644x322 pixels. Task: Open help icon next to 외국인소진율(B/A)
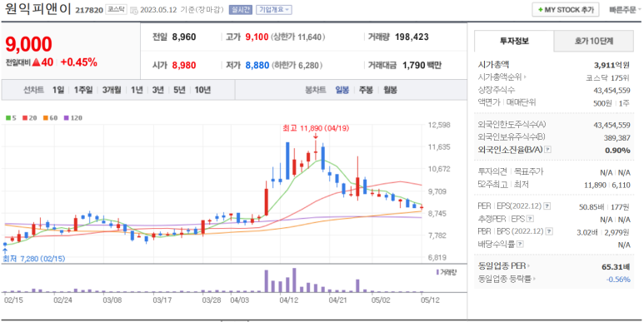[x=547, y=150]
